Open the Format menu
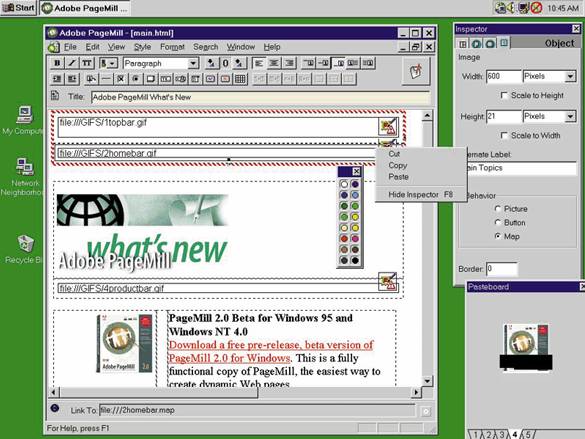Viewport: 585px width, 439px height. pos(172,47)
